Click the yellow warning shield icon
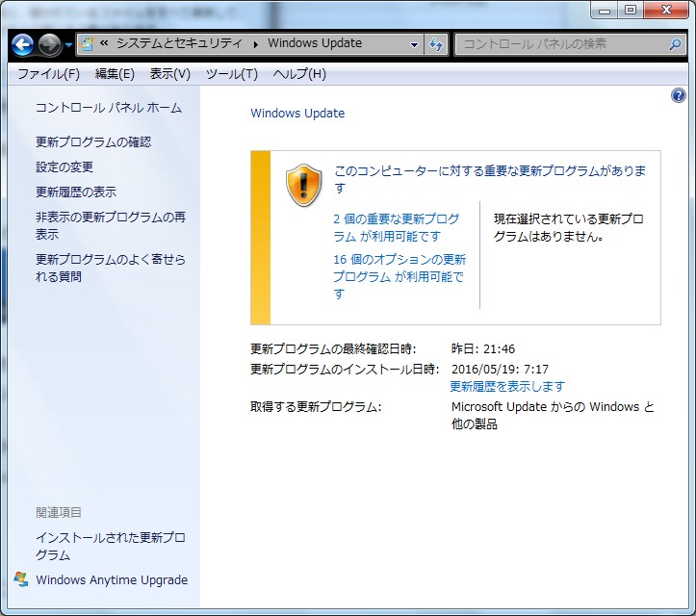 coord(303,185)
